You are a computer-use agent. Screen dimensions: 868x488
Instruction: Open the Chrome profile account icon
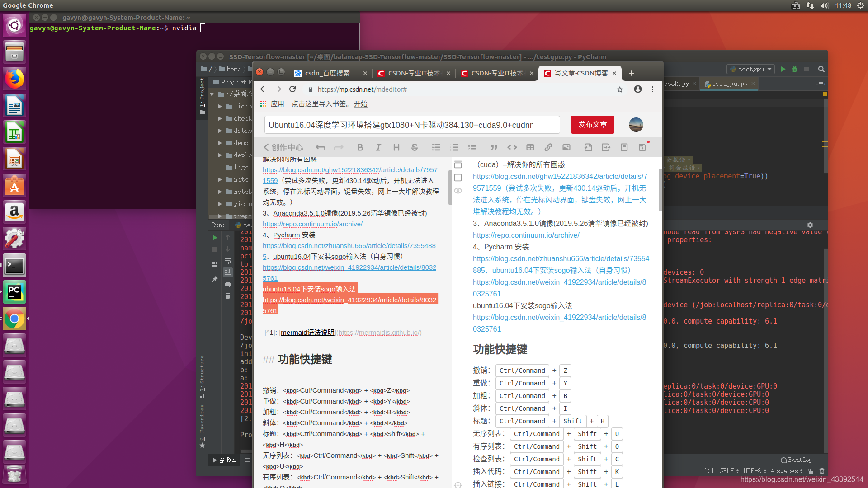pos(637,89)
